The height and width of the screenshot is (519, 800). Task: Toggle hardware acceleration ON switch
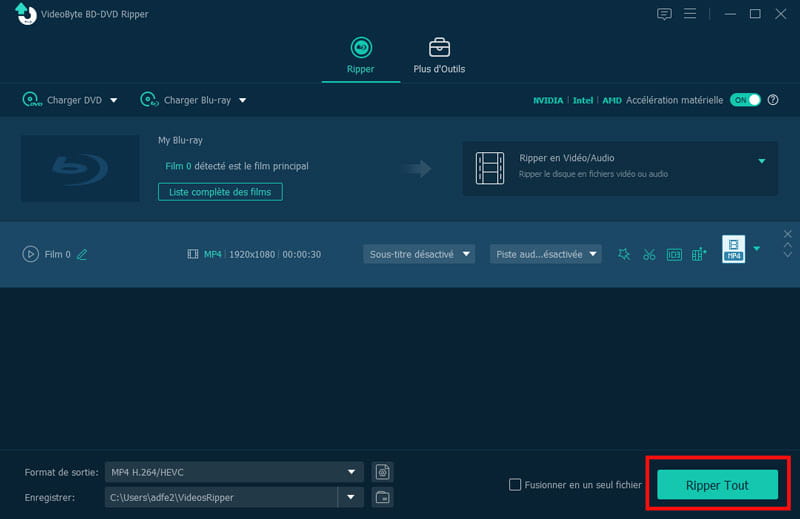745,100
